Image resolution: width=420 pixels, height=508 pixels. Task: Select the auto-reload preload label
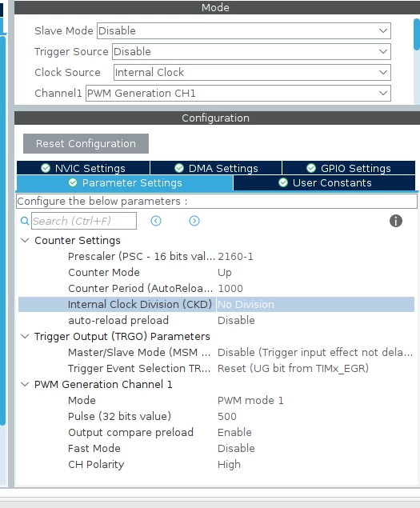(x=118, y=321)
